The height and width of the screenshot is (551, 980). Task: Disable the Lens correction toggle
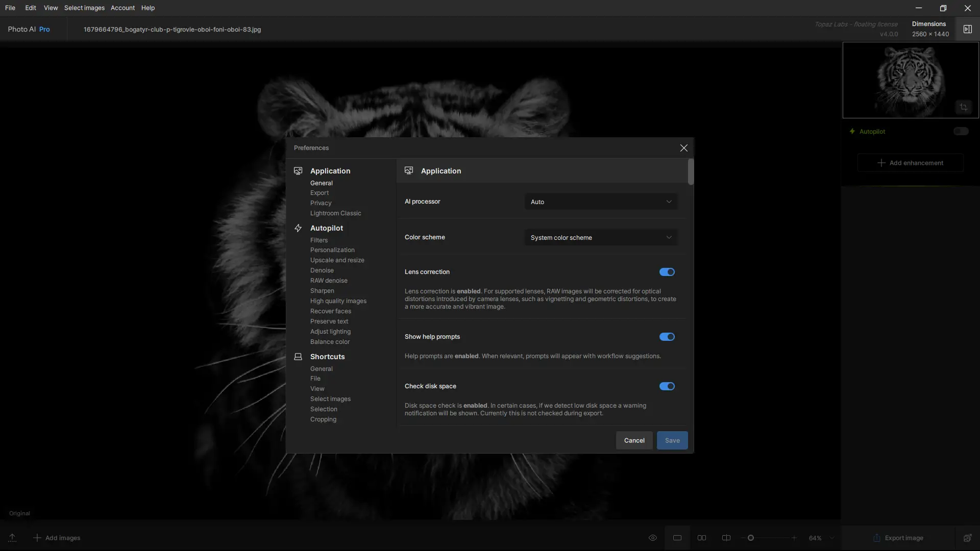point(667,272)
